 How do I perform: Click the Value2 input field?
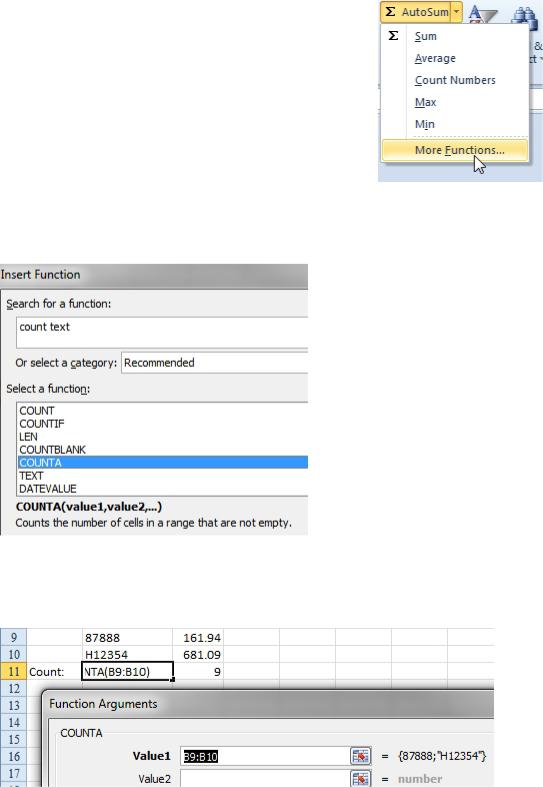264,779
